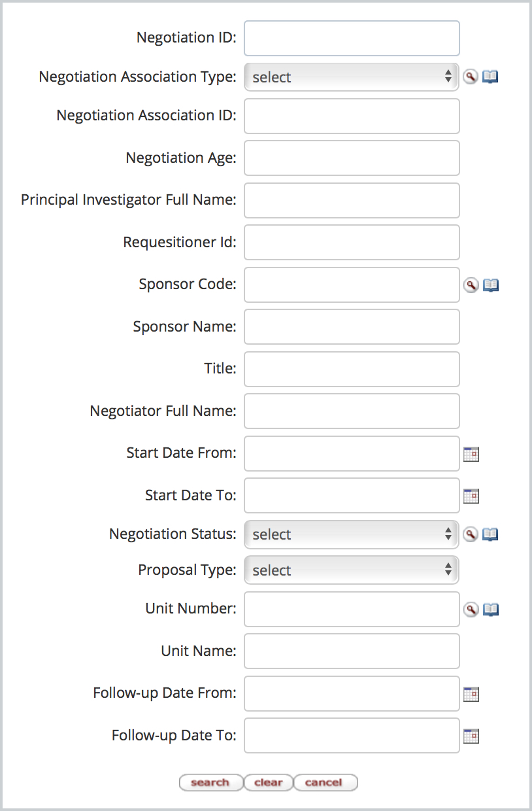This screenshot has width=532, height=811.
Task: Click the Unit Number lookup magnifier
Action: click(470, 609)
